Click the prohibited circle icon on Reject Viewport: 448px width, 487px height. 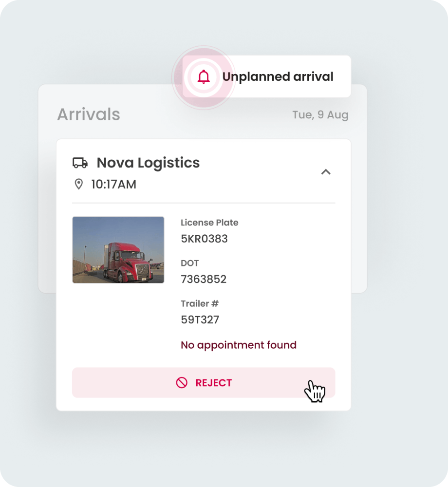coord(182,383)
